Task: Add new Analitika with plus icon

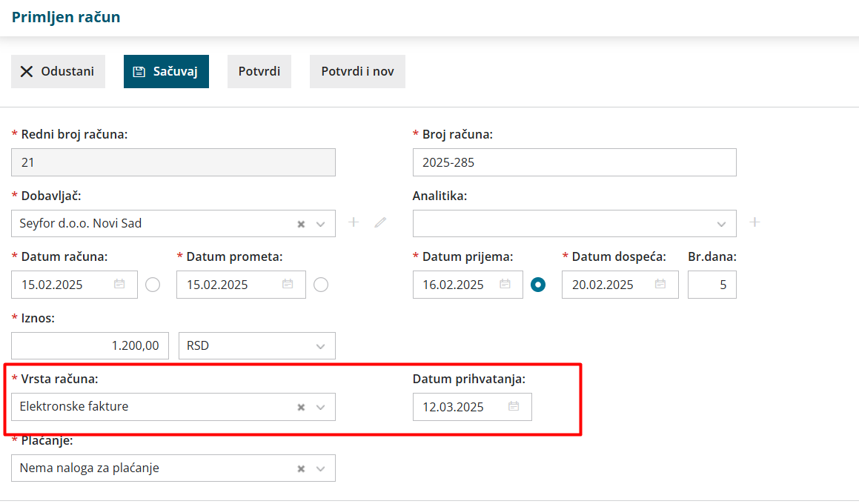Action: (755, 222)
